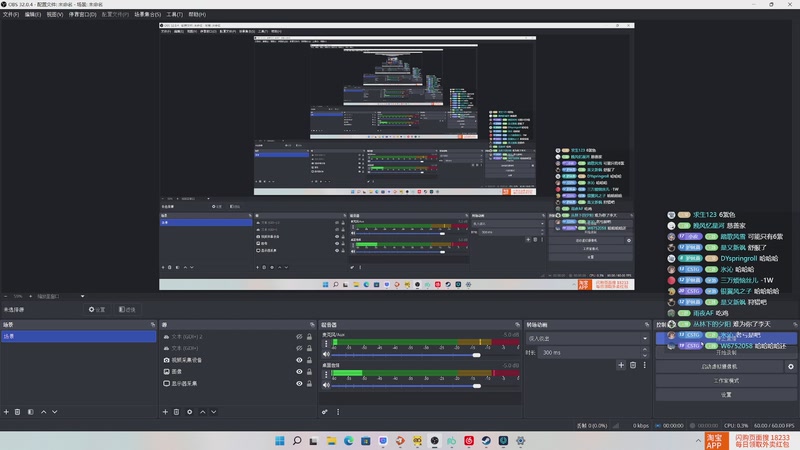
Task: Open the 视图(V) menu
Action: coord(55,14)
